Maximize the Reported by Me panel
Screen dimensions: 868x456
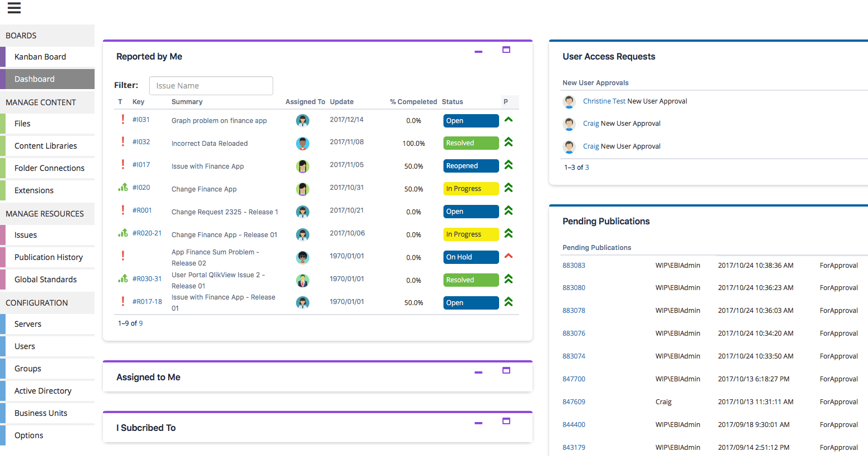pyautogui.click(x=506, y=50)
